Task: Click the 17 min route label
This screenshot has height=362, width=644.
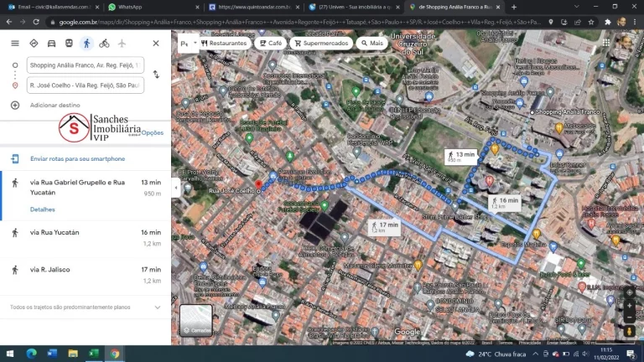Action: tap(384, 227)
